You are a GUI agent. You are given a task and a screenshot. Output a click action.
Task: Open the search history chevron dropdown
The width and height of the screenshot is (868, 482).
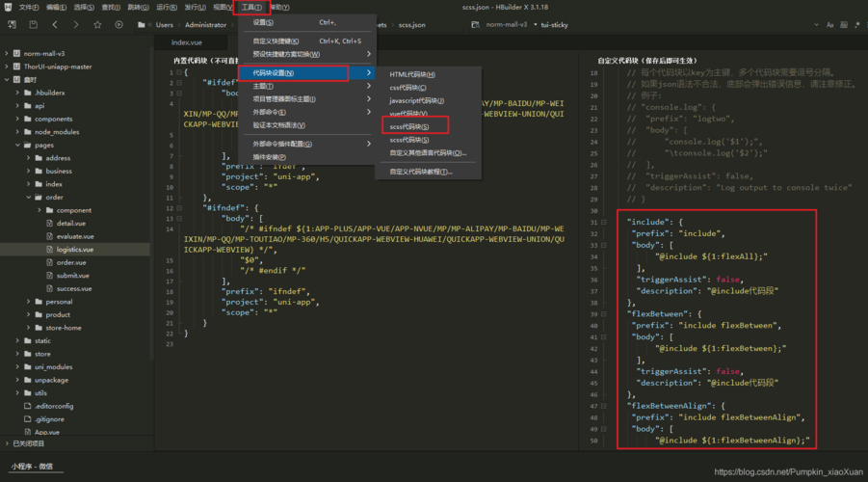click(x=816, y=25)
